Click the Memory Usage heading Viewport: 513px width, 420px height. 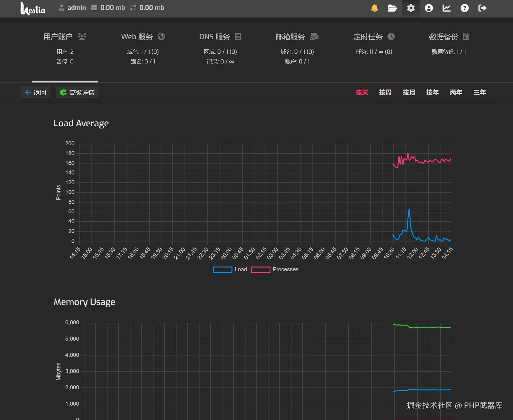[x=84, y=302]
